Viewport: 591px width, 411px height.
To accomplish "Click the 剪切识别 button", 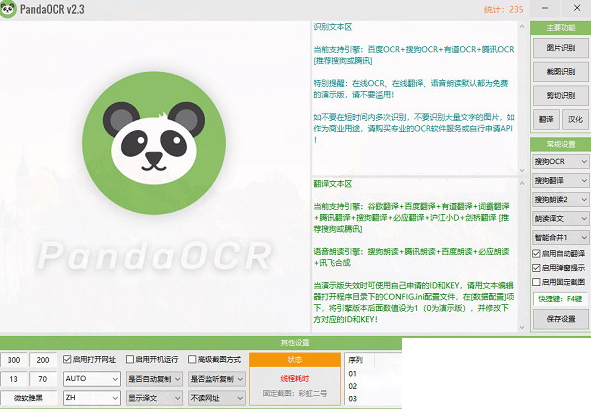I will [x=560, y=95].
